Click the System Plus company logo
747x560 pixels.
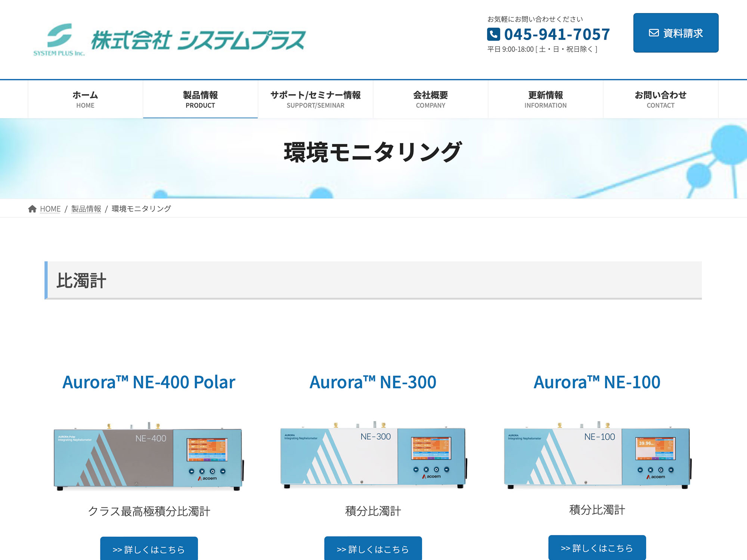pos(170,40)
